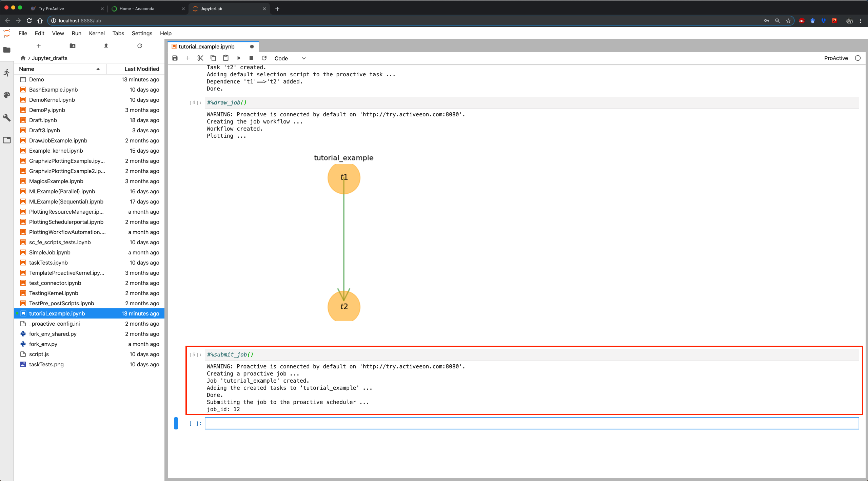Open the Edit menu

(39, 33)
